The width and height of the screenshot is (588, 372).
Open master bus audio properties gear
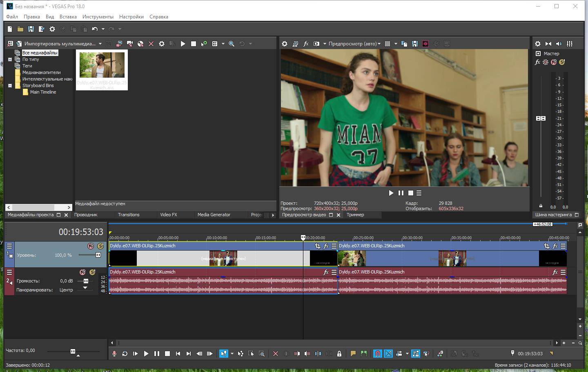click(x=538, y=44)
